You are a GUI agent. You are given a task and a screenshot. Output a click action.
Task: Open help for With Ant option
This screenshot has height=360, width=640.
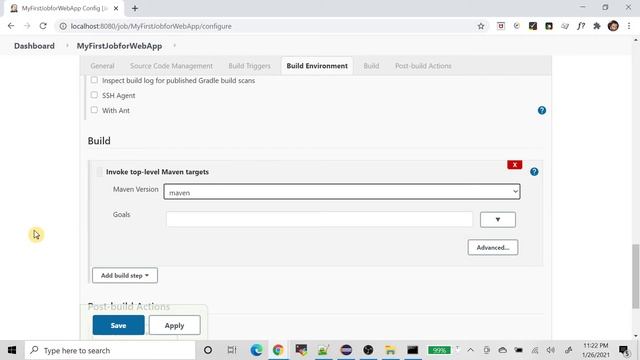tap(542, 110)
